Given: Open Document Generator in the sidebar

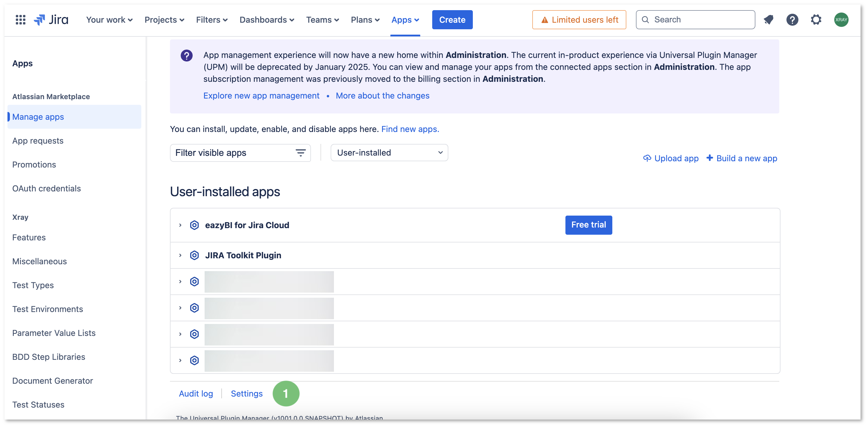Looking at the screenshot, I should pos(53,381).
